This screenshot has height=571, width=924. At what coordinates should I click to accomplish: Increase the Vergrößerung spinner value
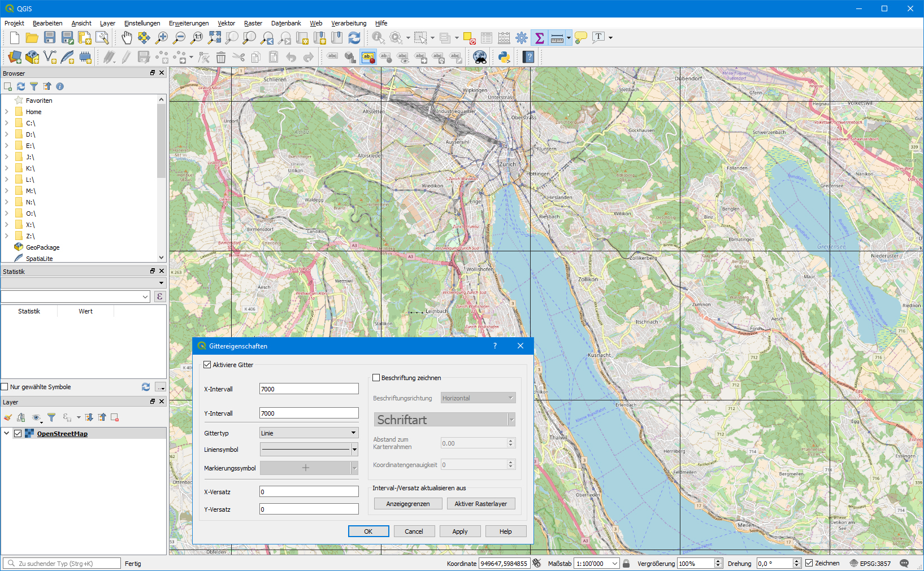click(x=718, y=561)
